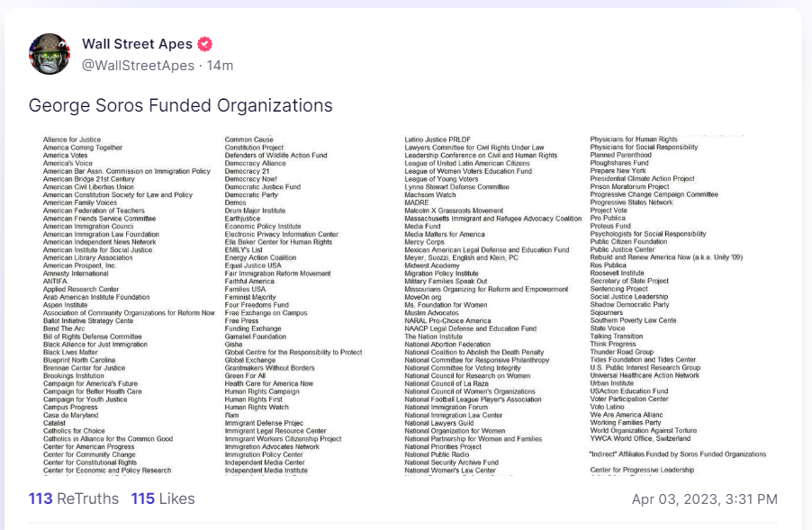Visit the @WallStreetApes handle link
Image resolution: width=812 pixels, height=530 pixels.
139,66
